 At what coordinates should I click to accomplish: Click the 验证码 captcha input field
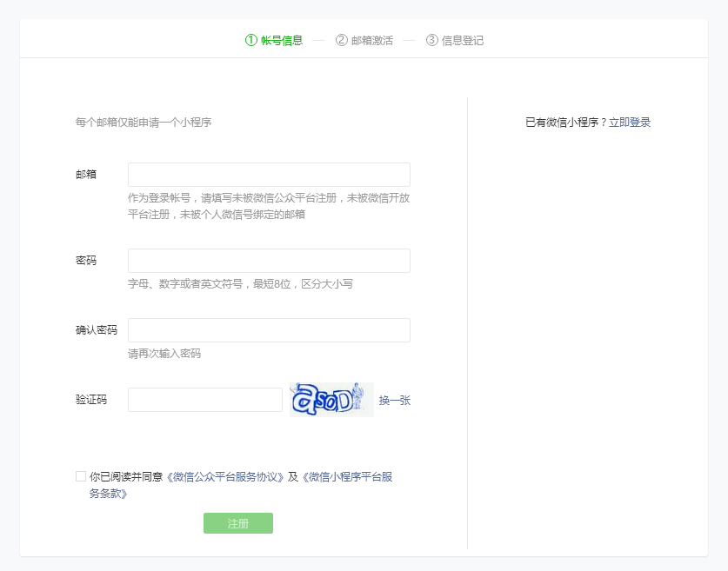coord(205,400)
